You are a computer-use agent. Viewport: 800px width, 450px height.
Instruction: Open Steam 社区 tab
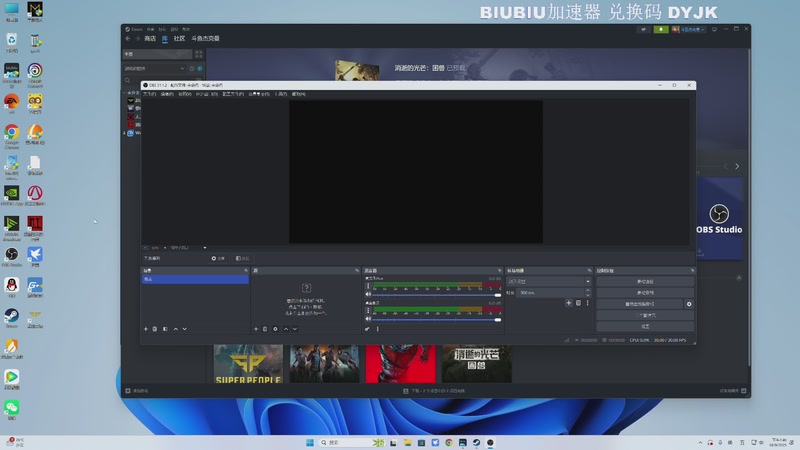179,38
